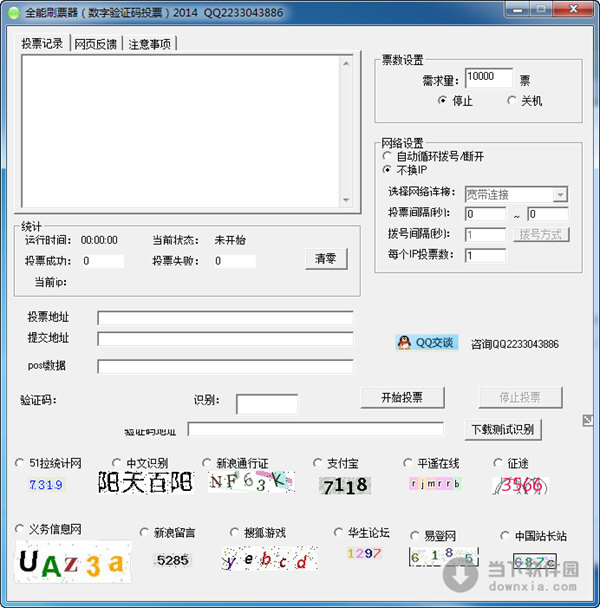The width and height of the screenshot is (600, 608).
Task: Click the log scrollbar down arrow
Action: click(346, 200)
